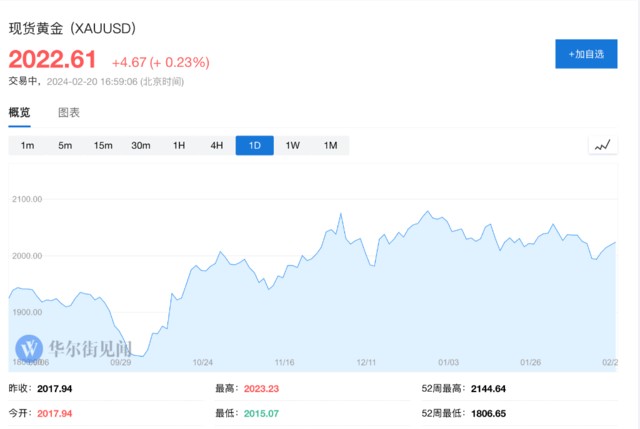
Task: Add XAUUSD to watchlist with 加自选
Action: tap(586, 54)
